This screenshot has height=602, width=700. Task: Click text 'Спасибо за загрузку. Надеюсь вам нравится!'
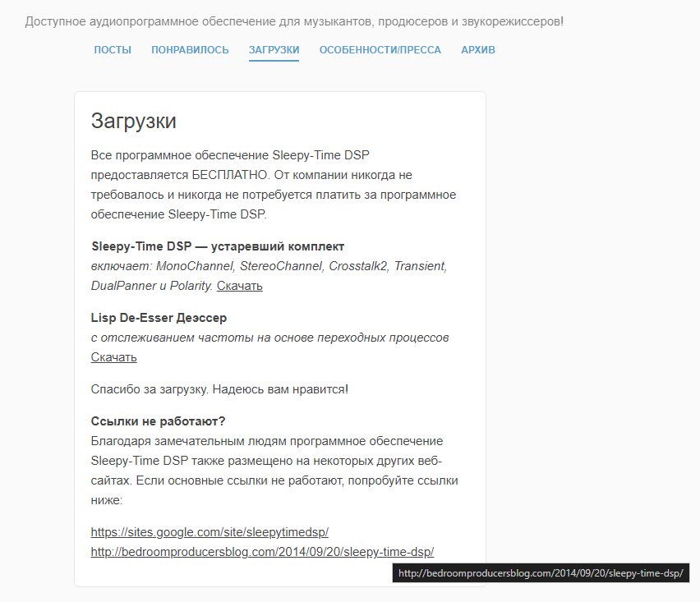click(x=219, y=389)
